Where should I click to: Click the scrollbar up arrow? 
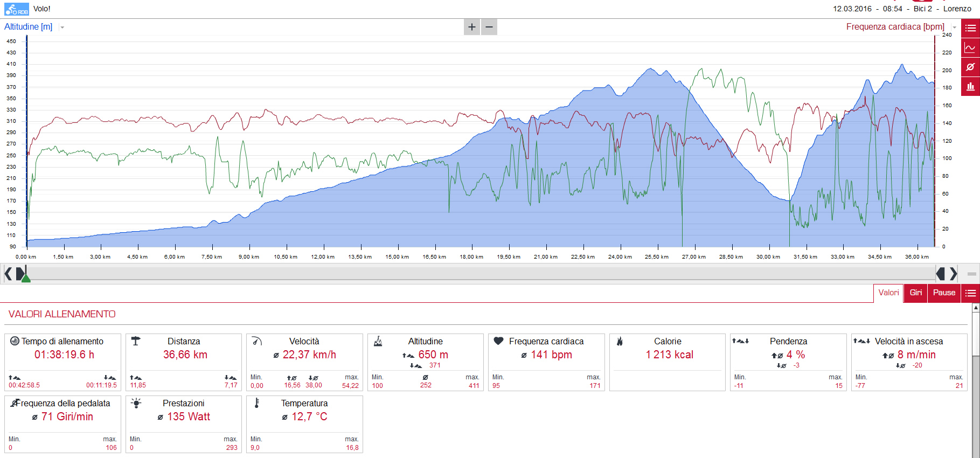pyautogui.click(x=976, y=308)
